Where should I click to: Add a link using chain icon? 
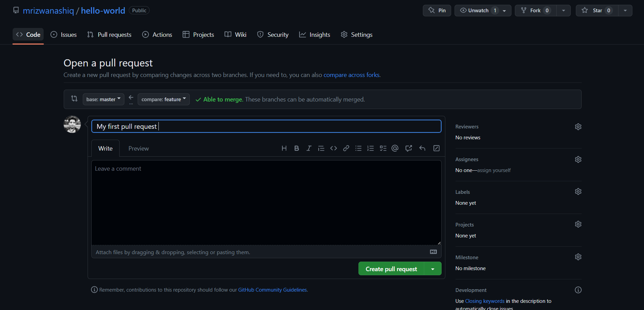pos(346,148)
